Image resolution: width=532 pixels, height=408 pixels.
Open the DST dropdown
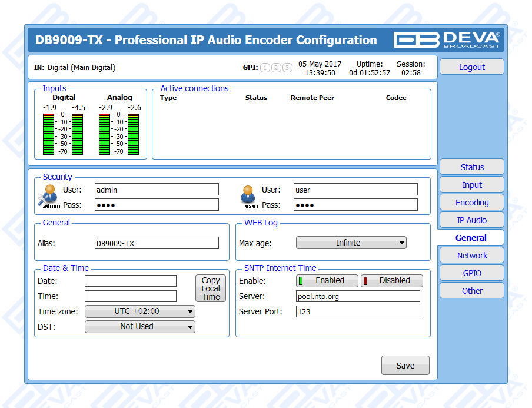pos(140,327)
